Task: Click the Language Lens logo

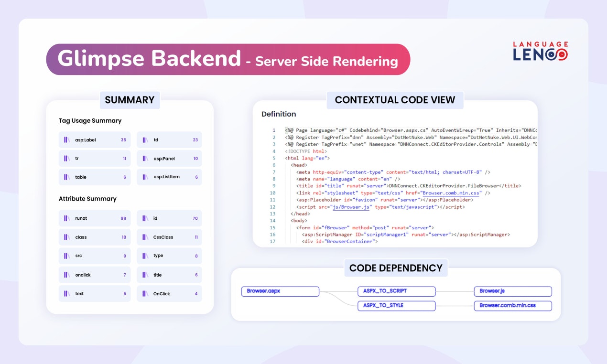Action: point(541,51)
